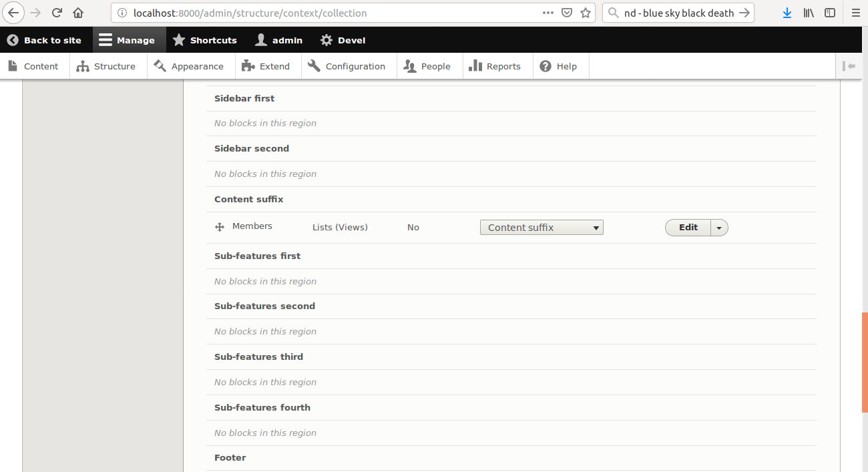This screenshot has height=472, width=868.
Task: Click the URL address field
Action: pyautogui.click(x=327, y=13)
